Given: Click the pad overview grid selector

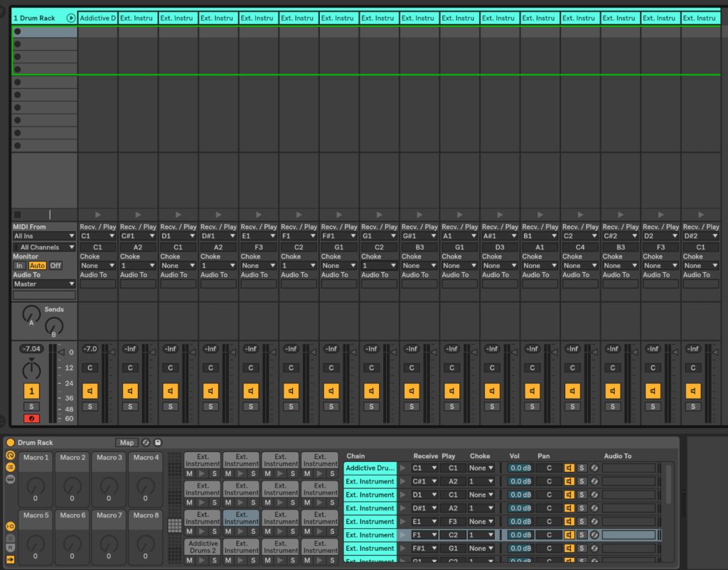Looking at the screenshot, I should pyautogui.click(x=173, y=526).
